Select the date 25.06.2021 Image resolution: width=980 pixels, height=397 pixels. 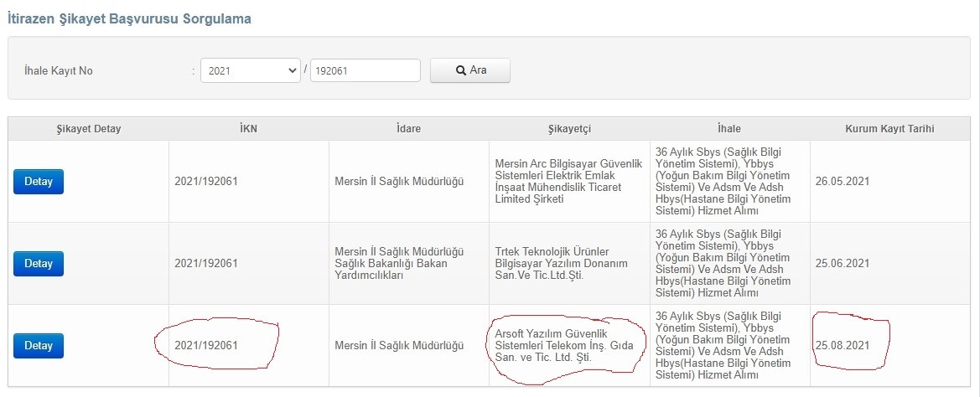843,264
